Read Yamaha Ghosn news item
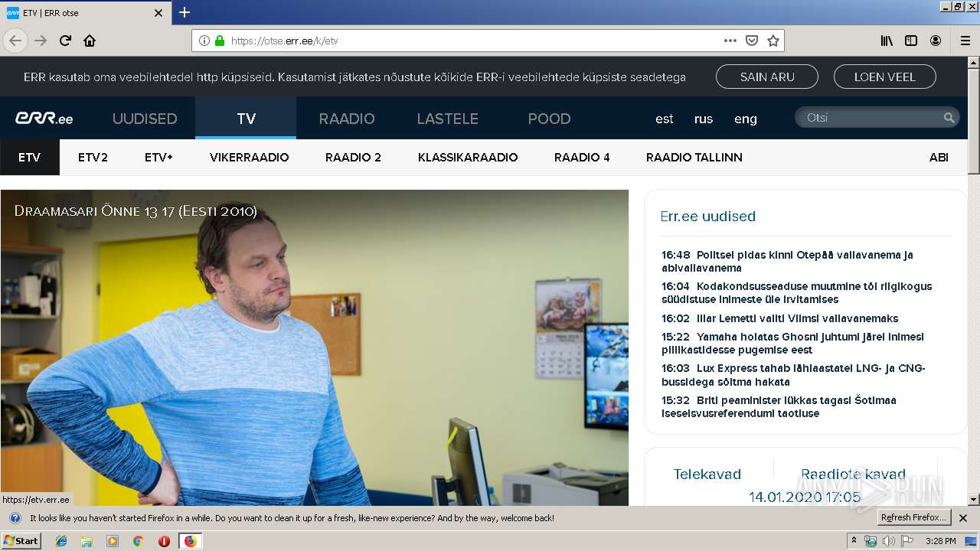The image size is (980, 551). pos(792,343)
